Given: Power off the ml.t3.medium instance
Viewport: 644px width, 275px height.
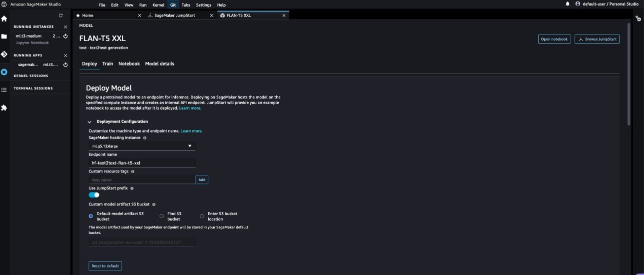Looking at the screenshot, I should (x=65, y=36).
